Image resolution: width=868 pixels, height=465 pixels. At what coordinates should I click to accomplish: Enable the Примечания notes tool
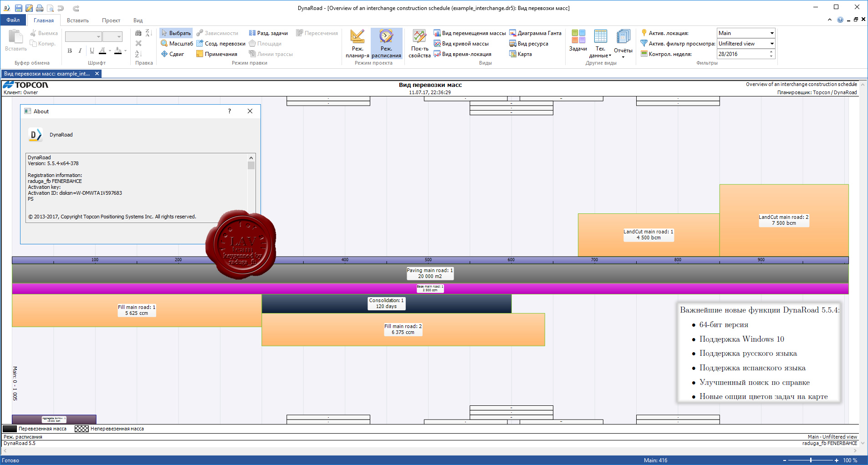tap(217, 54)
